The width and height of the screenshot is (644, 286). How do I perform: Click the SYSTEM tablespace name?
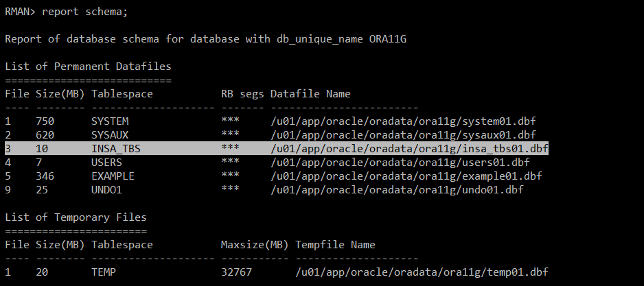click(x=110, y=121)
